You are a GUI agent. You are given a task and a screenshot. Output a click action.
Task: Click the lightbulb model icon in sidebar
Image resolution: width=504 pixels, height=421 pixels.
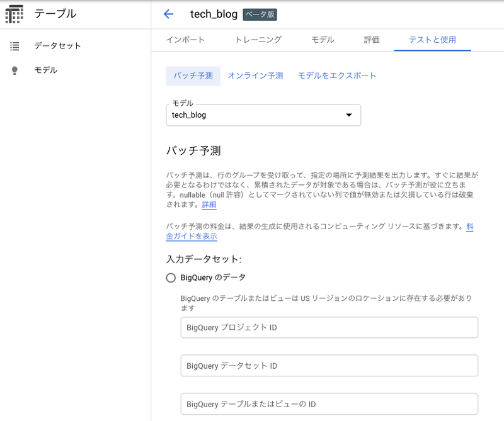coord(15,70)
